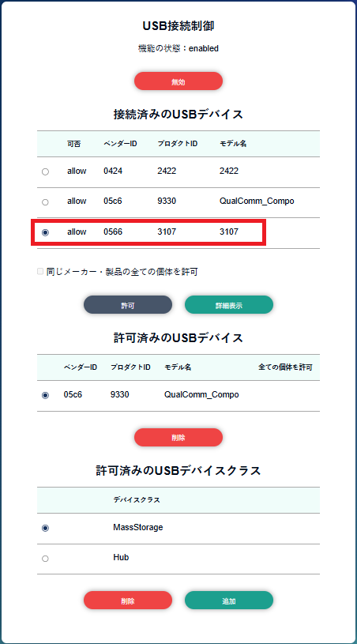357x644 pixels.
Task: Click the red 無効 disable button
Action: [178, 81]
